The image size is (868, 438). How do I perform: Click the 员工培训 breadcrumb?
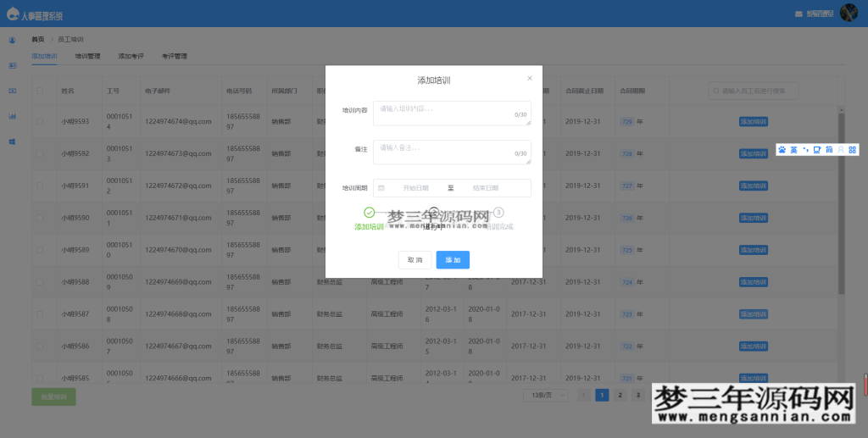coord(70,40)
